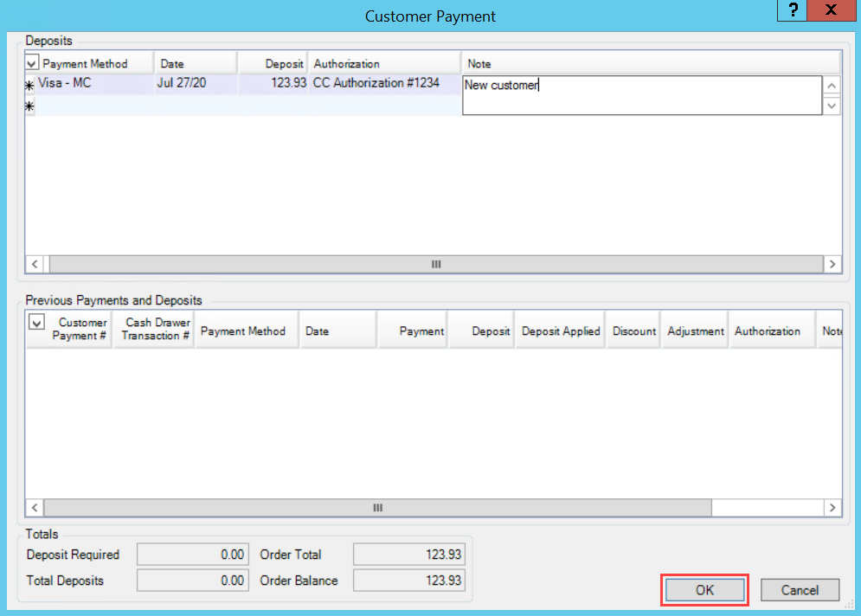Click the Total Deposits value field
Image resolution: width=861 pixels, height=616 pixels.
(193, 581)
